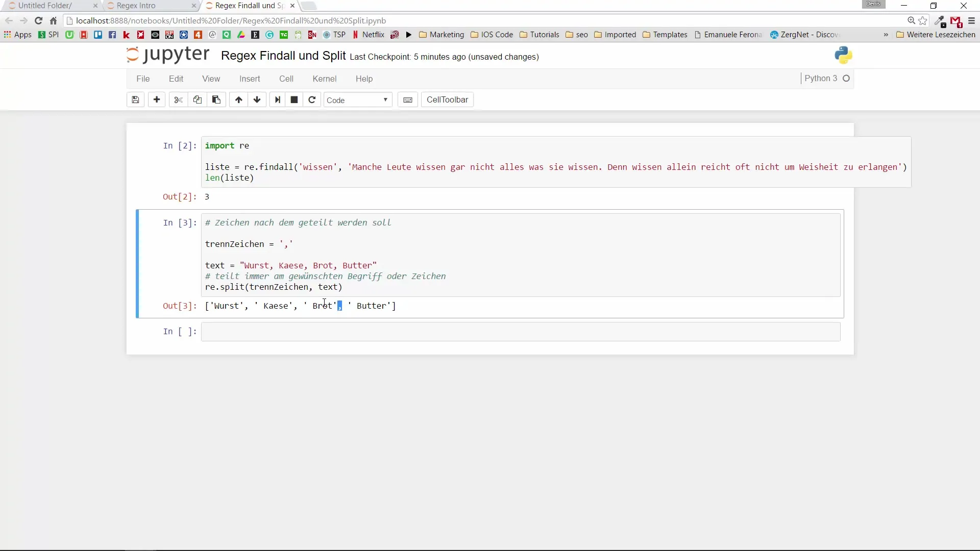Screen dimensions: 980x551
Task: Click the browser address bar URL
Action: [231, 21]
